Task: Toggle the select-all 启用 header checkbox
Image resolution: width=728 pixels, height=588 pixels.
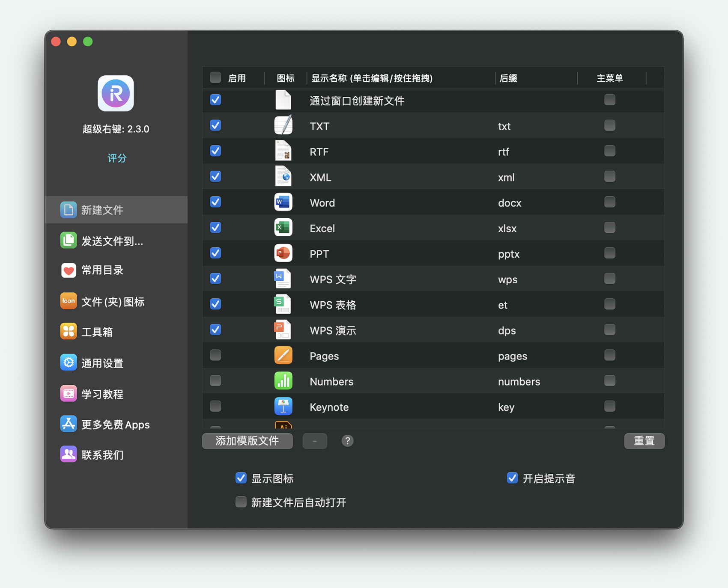Action: coord(215,77)
